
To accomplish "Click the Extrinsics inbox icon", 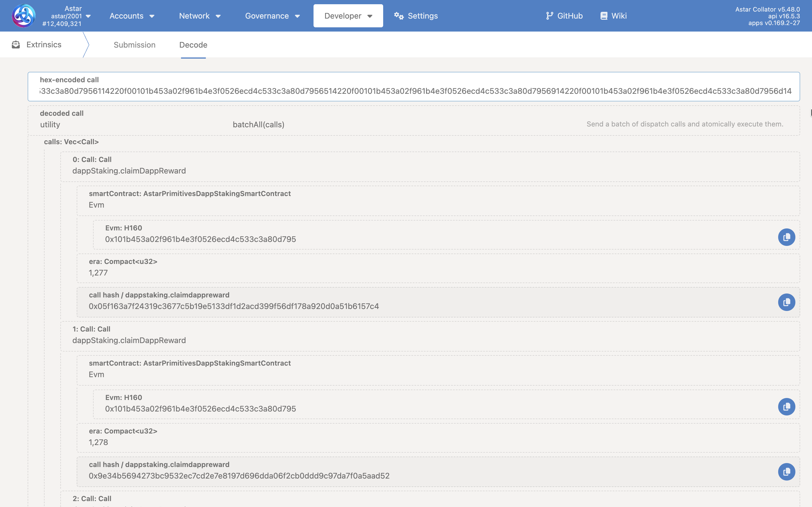I will pyautogui.click(x=16, y=44).
